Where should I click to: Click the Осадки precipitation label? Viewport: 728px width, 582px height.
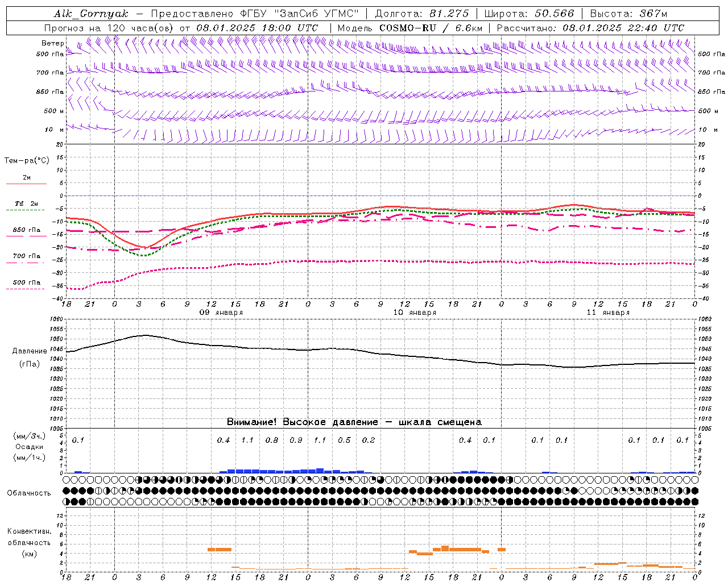29,447
